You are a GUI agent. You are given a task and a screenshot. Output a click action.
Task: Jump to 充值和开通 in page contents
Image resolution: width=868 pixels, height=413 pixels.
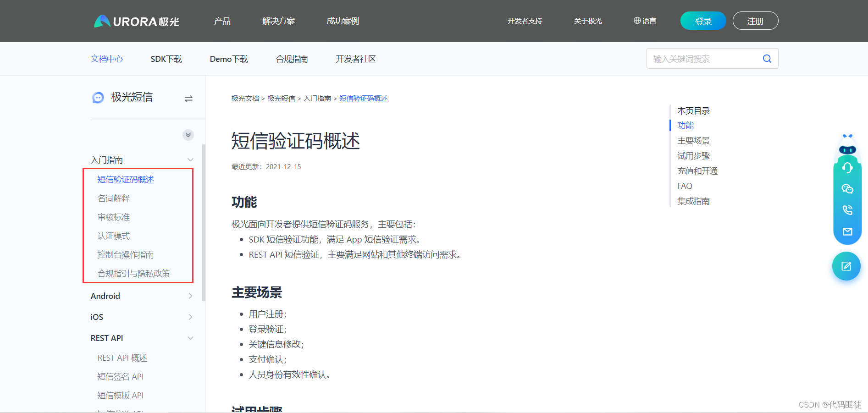click(x=697, y=171)
